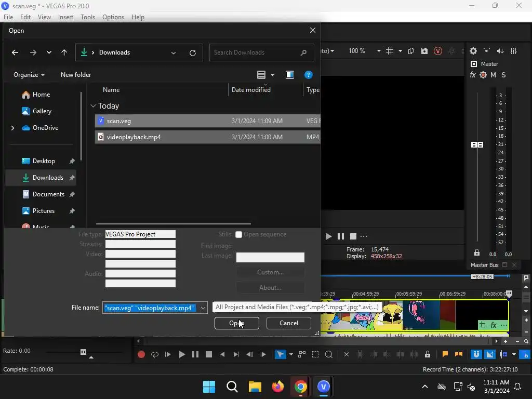
Task: Go to start in the transport bar
Action: [222, 354]
